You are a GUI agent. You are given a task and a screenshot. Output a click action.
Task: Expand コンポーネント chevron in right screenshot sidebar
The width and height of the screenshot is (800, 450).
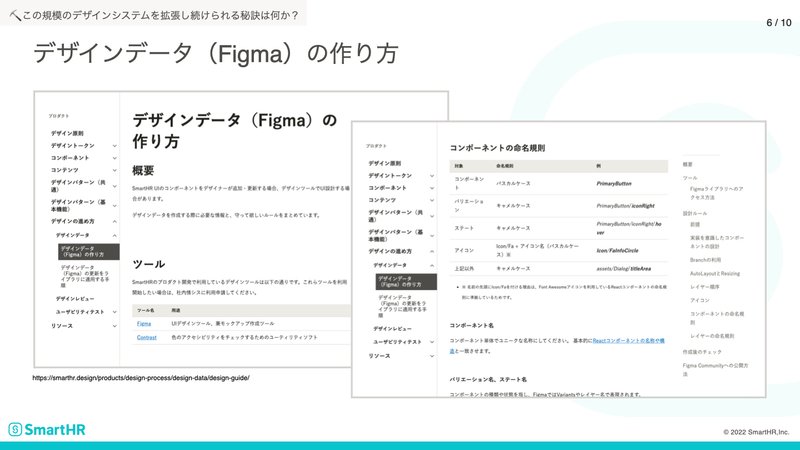point(432,188)
